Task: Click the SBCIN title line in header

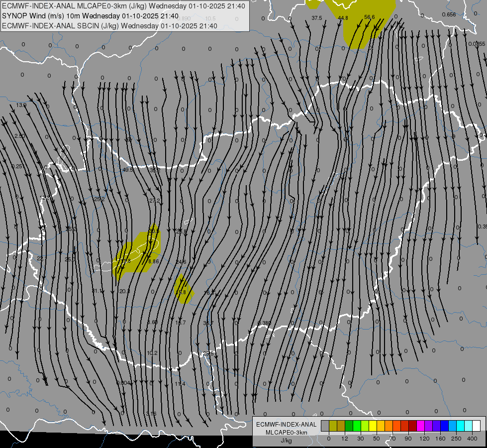Action: coord(109,26)
